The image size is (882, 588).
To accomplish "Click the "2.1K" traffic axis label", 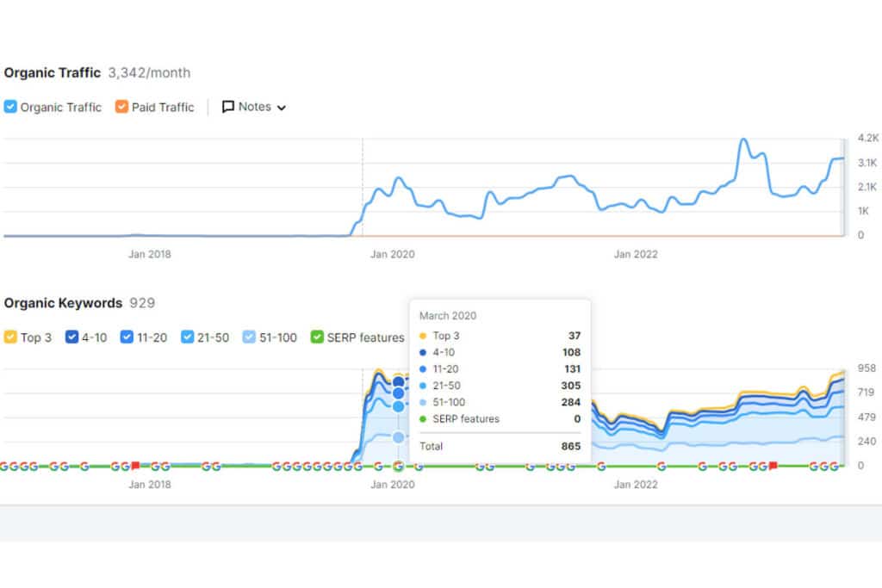I will (x=867, y=187).
